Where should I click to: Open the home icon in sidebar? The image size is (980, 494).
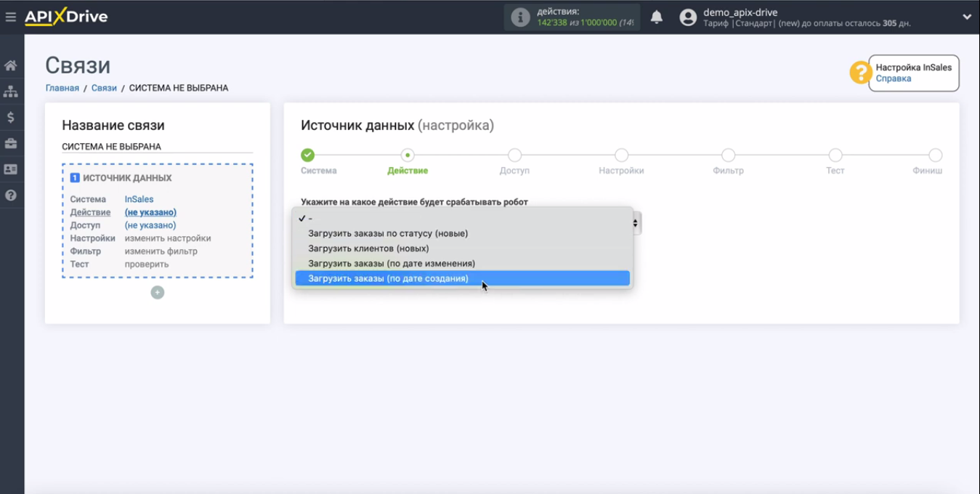[11, 65]
